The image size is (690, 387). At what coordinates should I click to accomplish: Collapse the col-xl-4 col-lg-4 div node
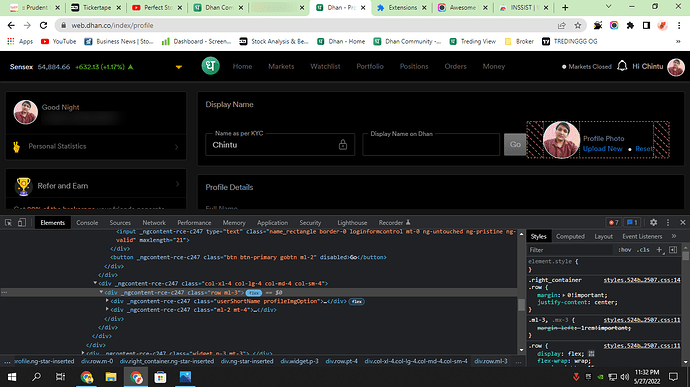point(95,283)
